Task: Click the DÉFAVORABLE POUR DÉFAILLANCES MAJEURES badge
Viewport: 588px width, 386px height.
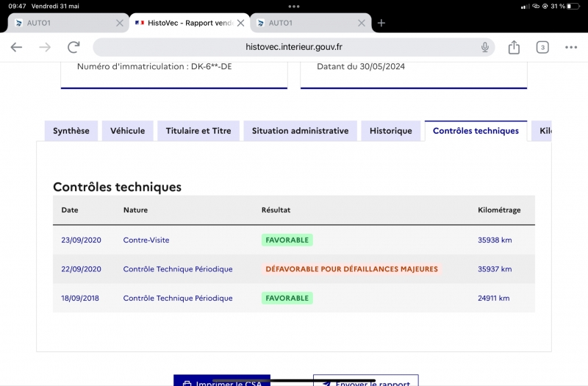Action: (352, 269)
